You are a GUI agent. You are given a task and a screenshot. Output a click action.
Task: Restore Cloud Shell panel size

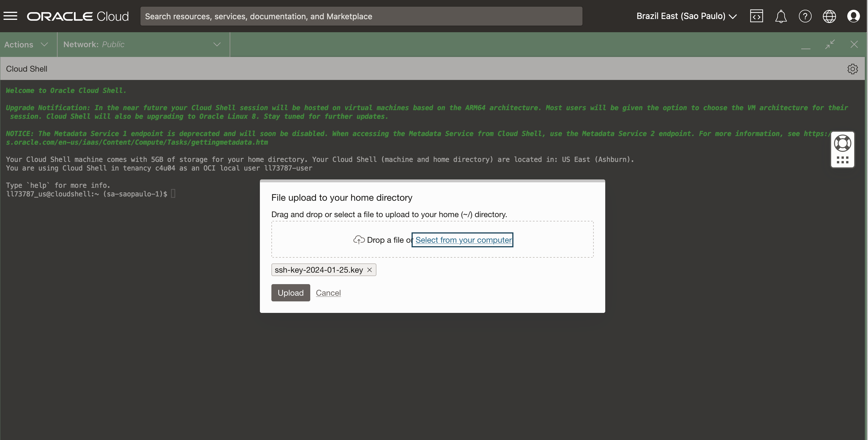(830, 45)
